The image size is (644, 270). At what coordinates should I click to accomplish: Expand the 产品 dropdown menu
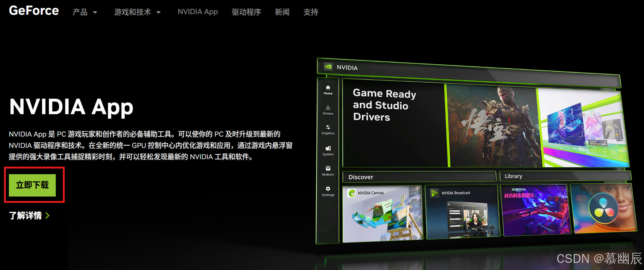point(85,12)
